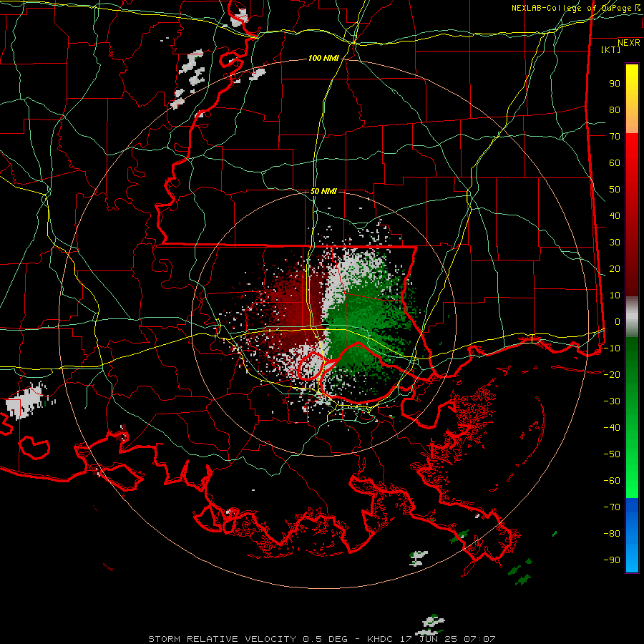The width and height of the screenshot is (644, 644).
Task: Click the positive '50' scale value
Action: tap(615, 190)
